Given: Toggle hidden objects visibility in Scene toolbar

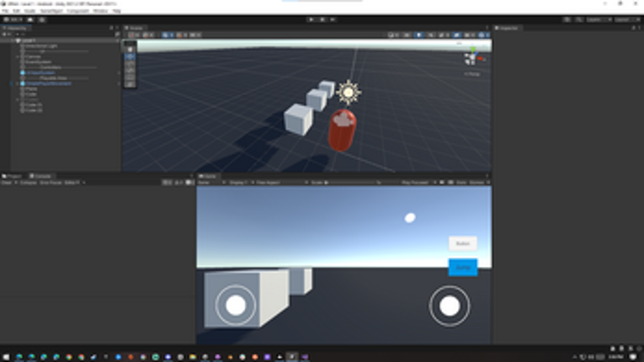Looking at the screenshot, I should click(x=457, y=35).
